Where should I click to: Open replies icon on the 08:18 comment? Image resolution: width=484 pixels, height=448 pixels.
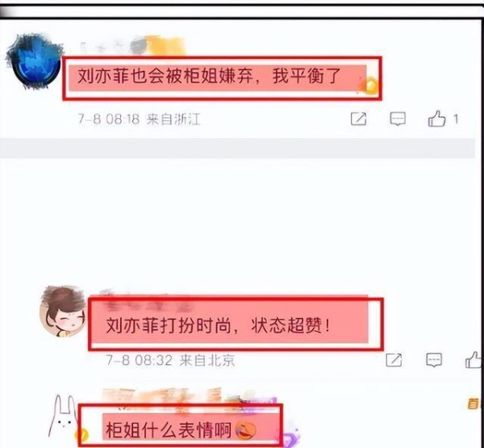[398, 119]
